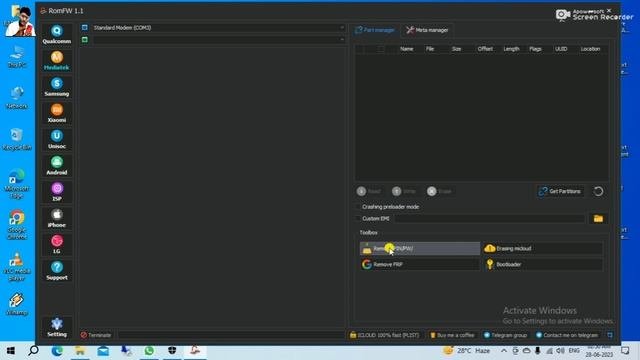Click the Write partition button

(x=404, y=191)
